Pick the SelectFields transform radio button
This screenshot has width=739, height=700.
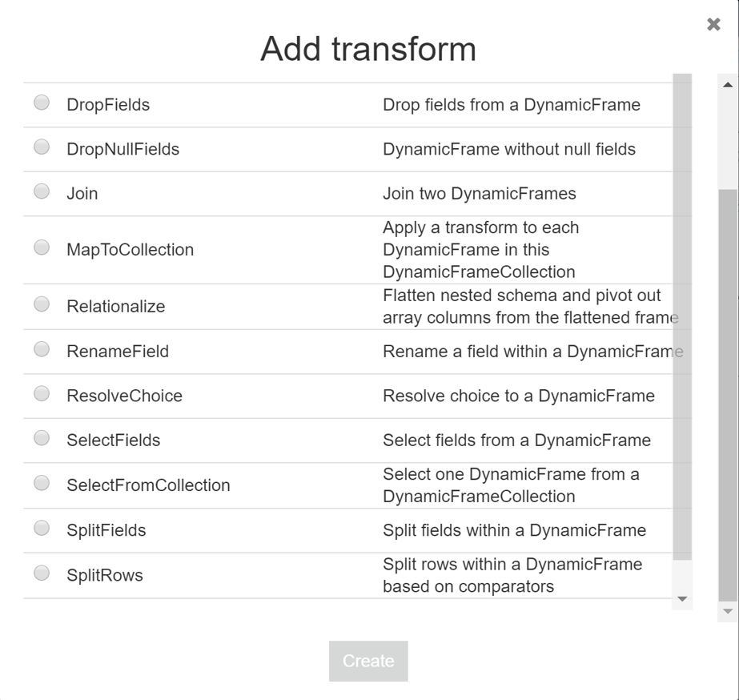pyautogui.click(x=42, y=438)
